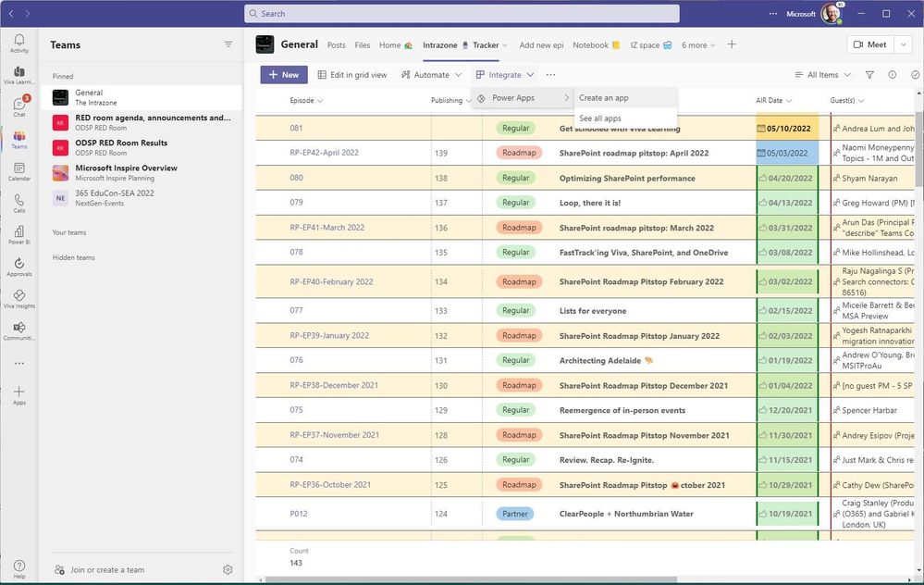Select the Teams sidebar icon

18,139
